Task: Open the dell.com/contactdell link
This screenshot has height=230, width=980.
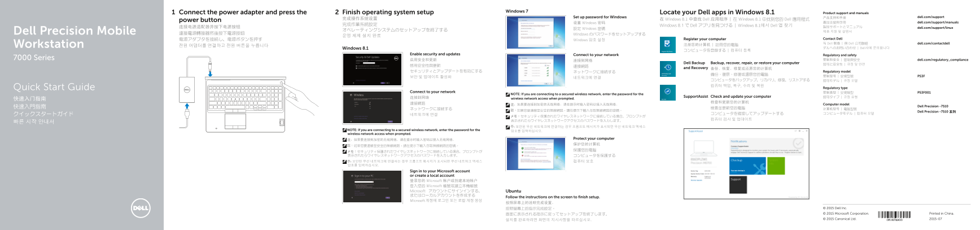Action: pyautogui.click(x=933, y=44)
